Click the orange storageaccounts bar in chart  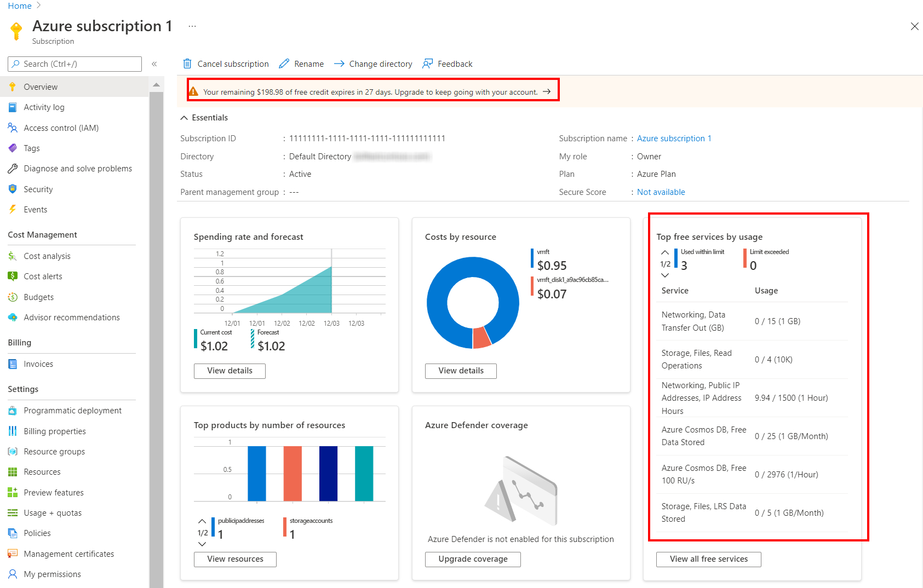pos(293,474)
